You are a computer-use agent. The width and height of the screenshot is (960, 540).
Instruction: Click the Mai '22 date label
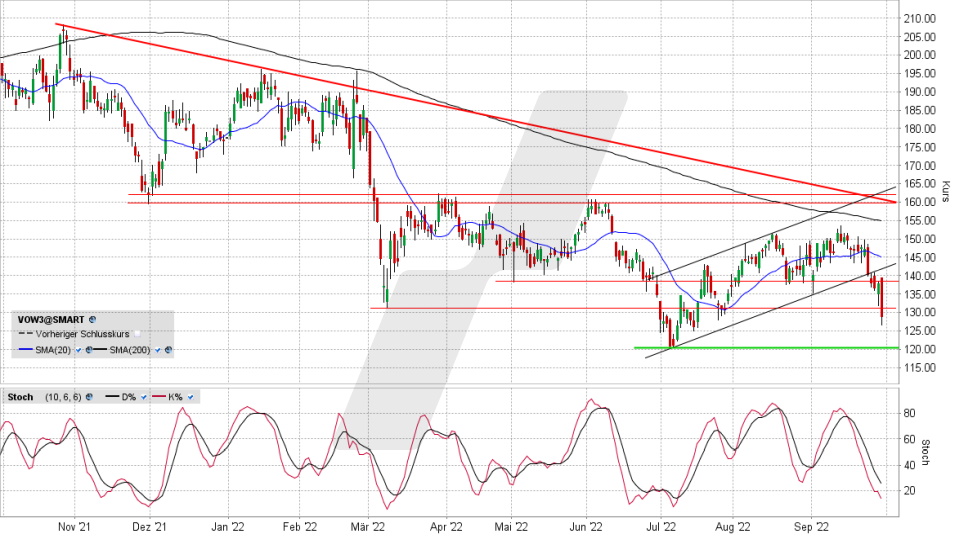(x=511, y=527)
